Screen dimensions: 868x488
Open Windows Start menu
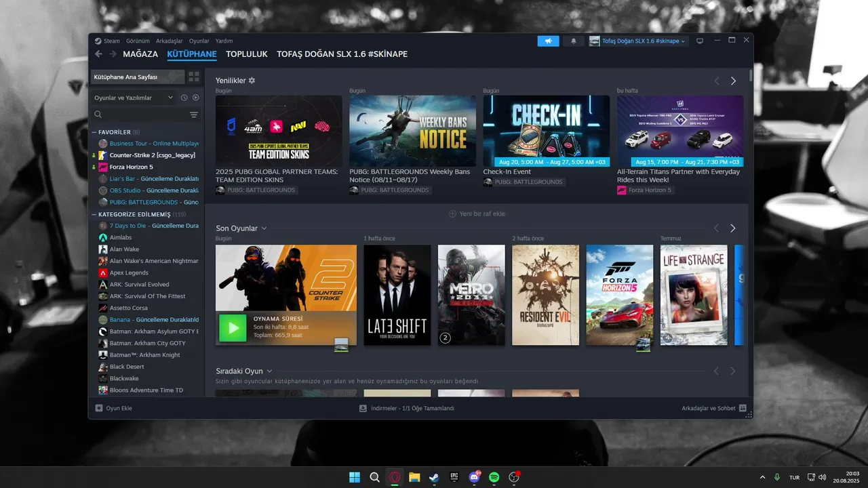(x=355, y=477)
